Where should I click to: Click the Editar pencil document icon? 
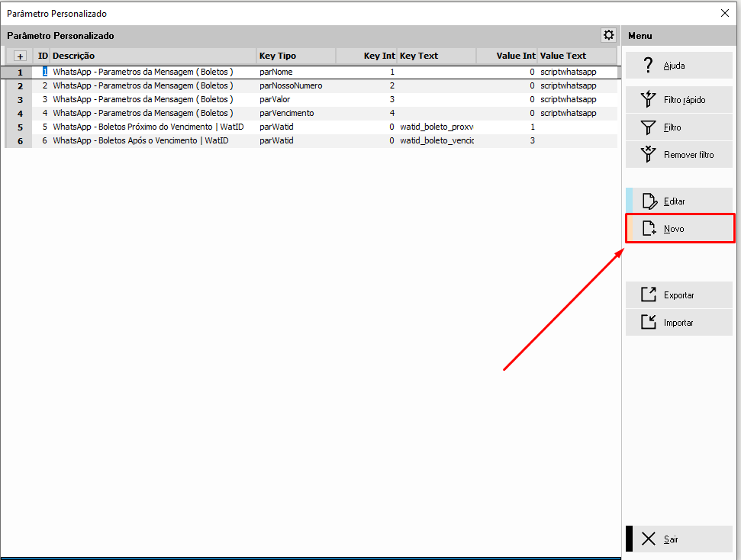[x=649, y=201]
